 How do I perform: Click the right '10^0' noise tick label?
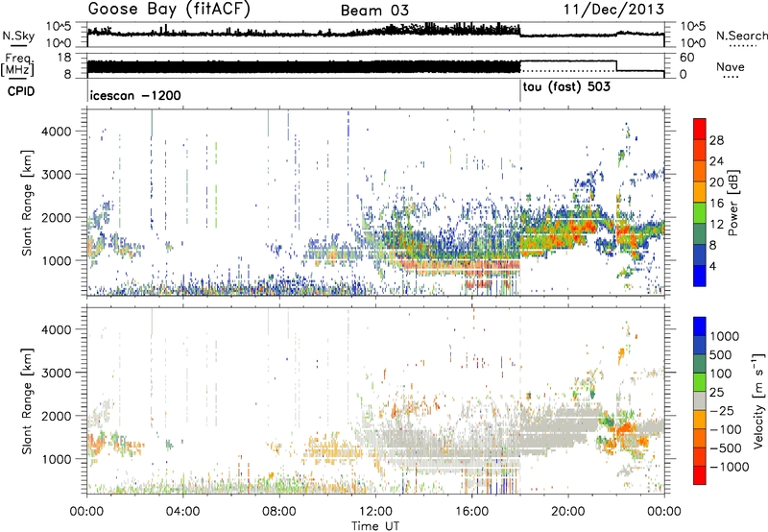[693, 43]
